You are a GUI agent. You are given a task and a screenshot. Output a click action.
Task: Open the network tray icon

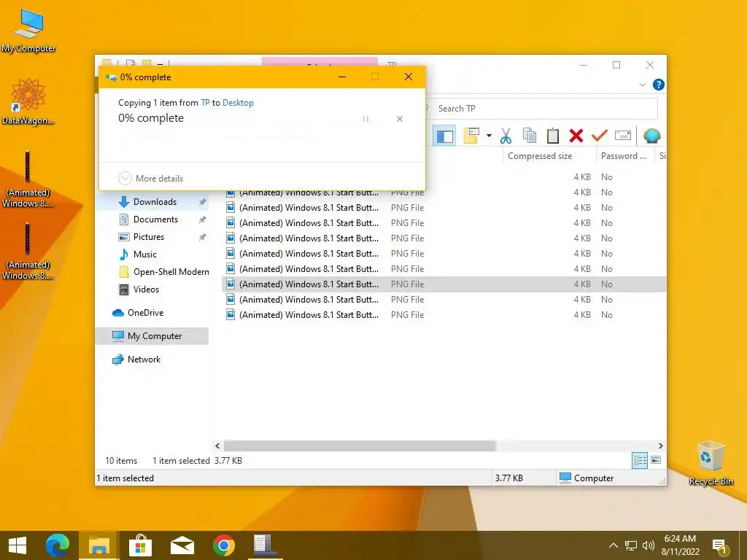pos(631,545)
